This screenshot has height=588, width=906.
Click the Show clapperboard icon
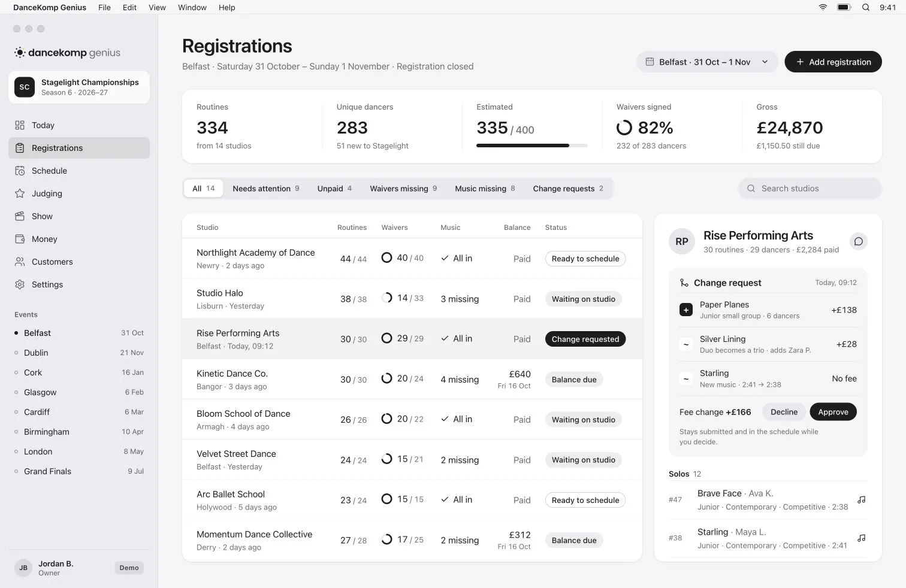[20, 216]
